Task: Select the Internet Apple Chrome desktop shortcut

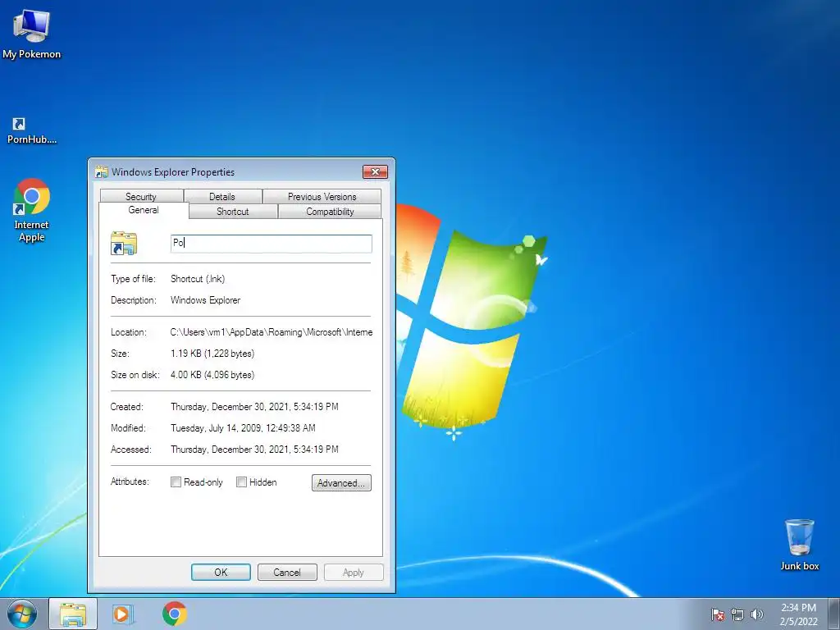Action: (x=32, y=210)
